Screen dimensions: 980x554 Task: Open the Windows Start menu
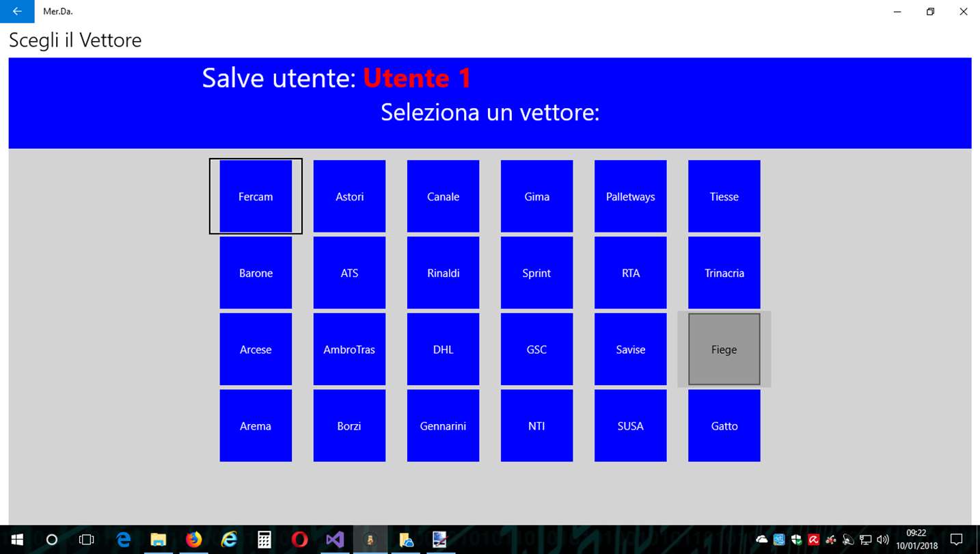(x=16, y=540)
